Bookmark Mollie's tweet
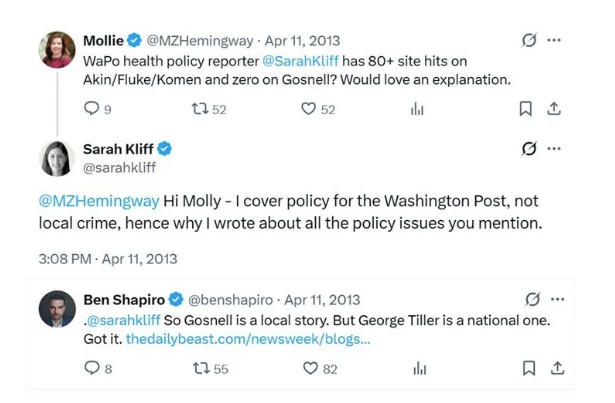This screenshot has height=403, width=615. tap(526, 109)
